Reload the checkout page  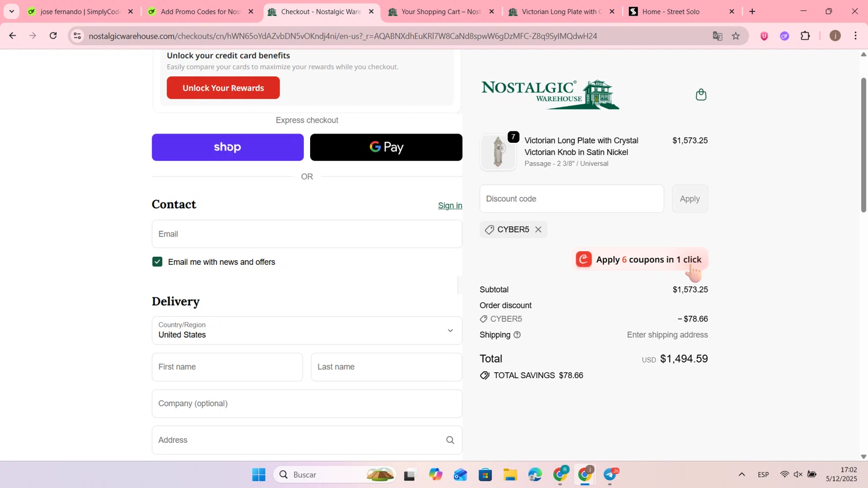pyautogui.click(x=53, y=36)
